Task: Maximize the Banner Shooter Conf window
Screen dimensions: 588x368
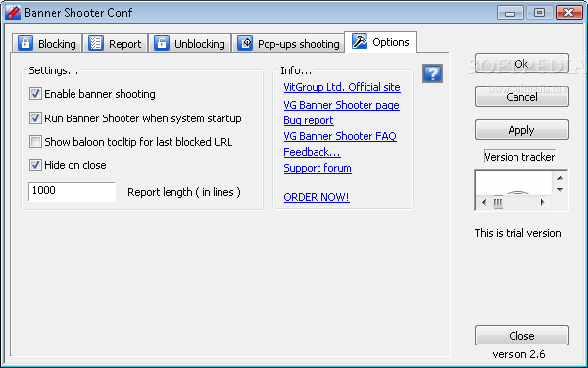Action: (539, 13)
